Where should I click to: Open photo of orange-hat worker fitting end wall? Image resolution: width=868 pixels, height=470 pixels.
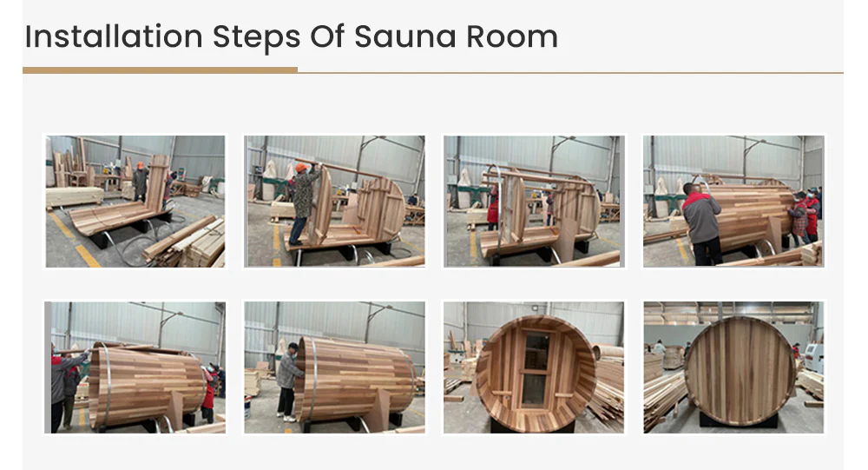coord(334,202)
